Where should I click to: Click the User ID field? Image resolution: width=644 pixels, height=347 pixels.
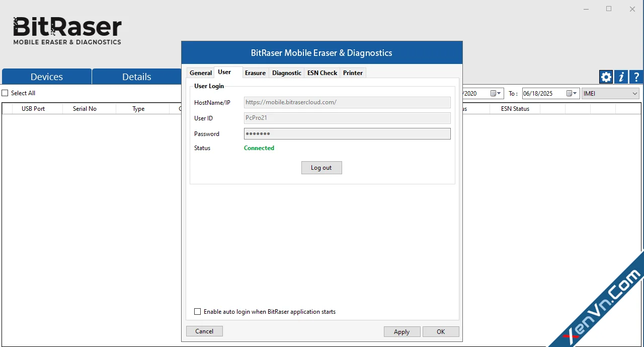point(347,118)
